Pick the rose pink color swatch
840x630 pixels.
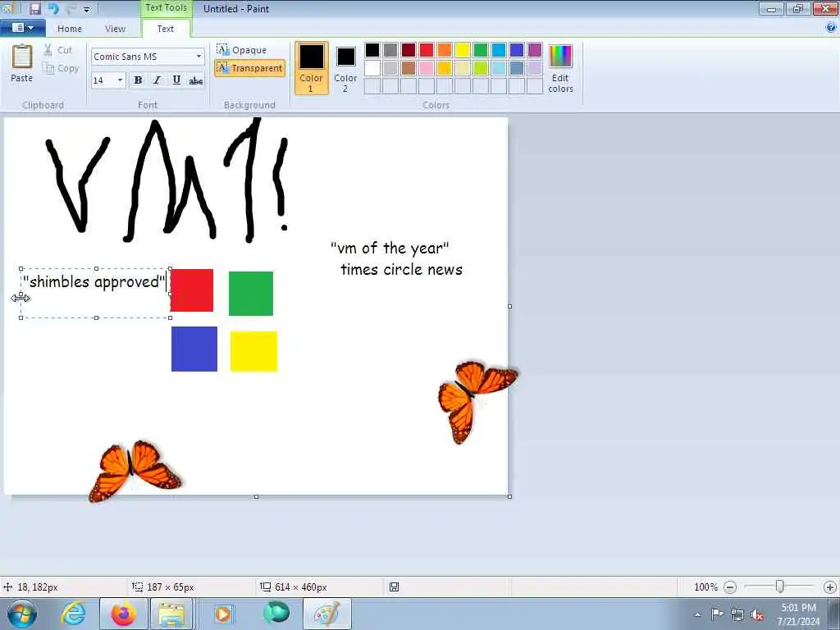[427, 68]
